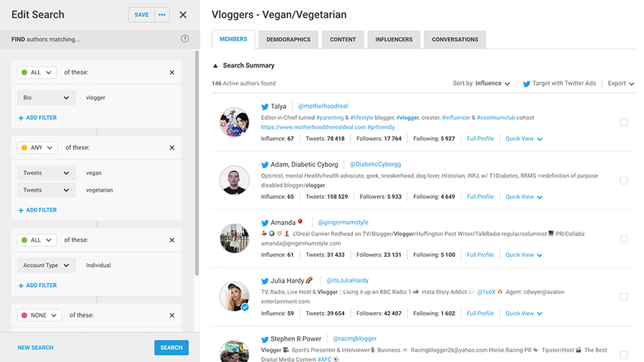Click Julia Hardy's profile picture
This screenshot has height=362, width=644.
tap(235, 297)
